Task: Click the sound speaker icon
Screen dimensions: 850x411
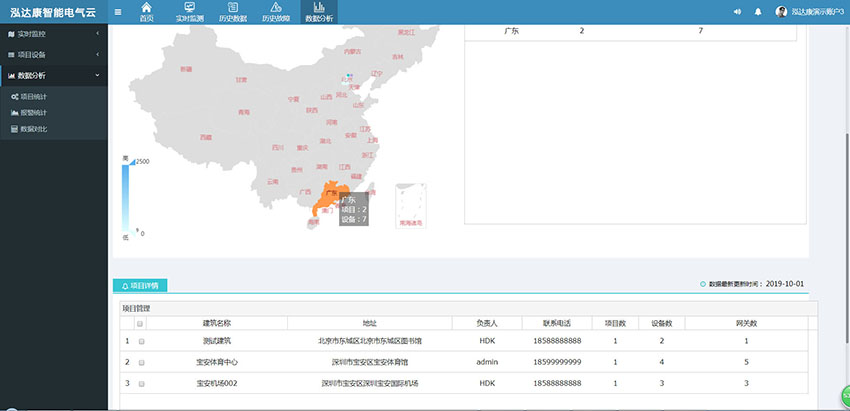Action: point(737,12)
